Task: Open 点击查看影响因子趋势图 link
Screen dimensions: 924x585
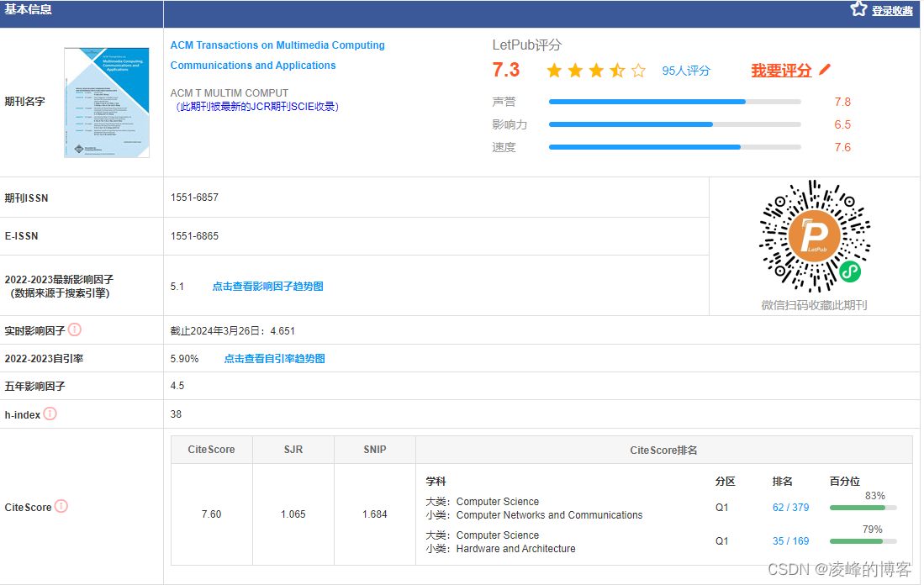Action: 267,287
